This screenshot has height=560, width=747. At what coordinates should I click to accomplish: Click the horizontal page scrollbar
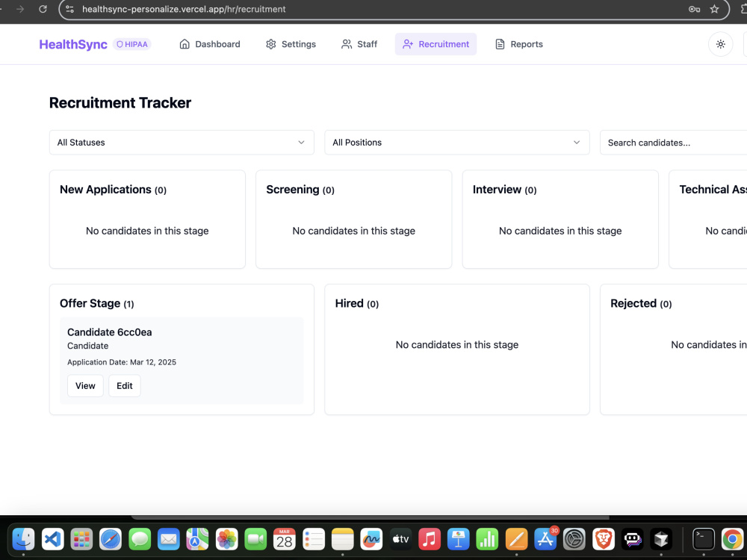coord(371,517)
